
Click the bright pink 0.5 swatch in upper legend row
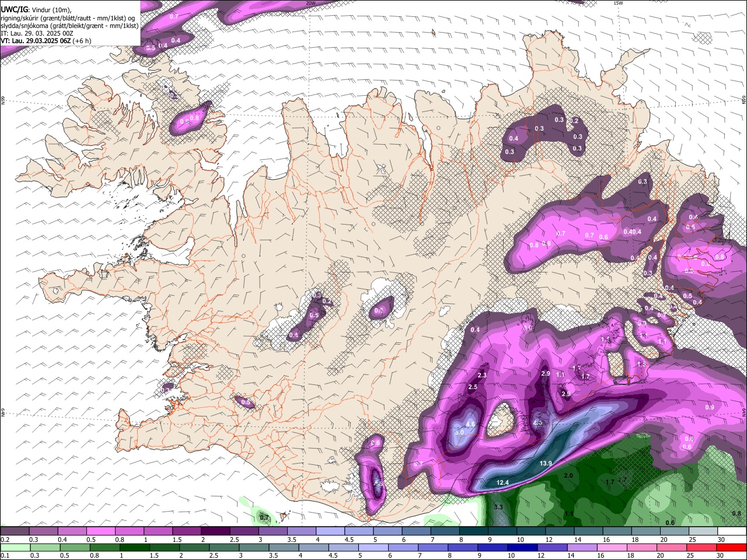click(x=100, y=531)
